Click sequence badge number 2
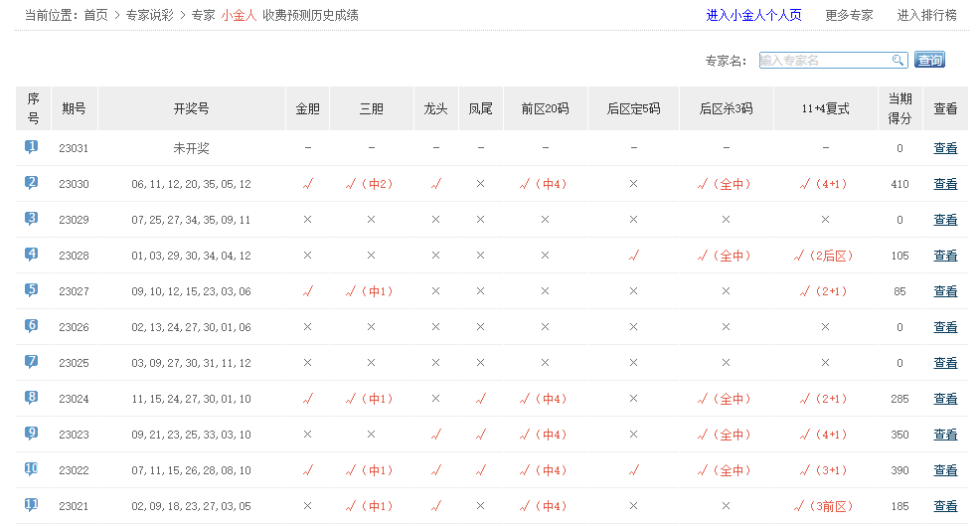This screenshot has width=980, height=527. tap(32, 183)
